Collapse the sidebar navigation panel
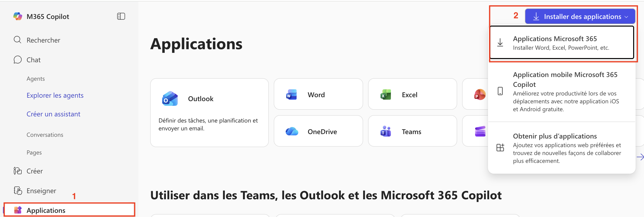 121,16
